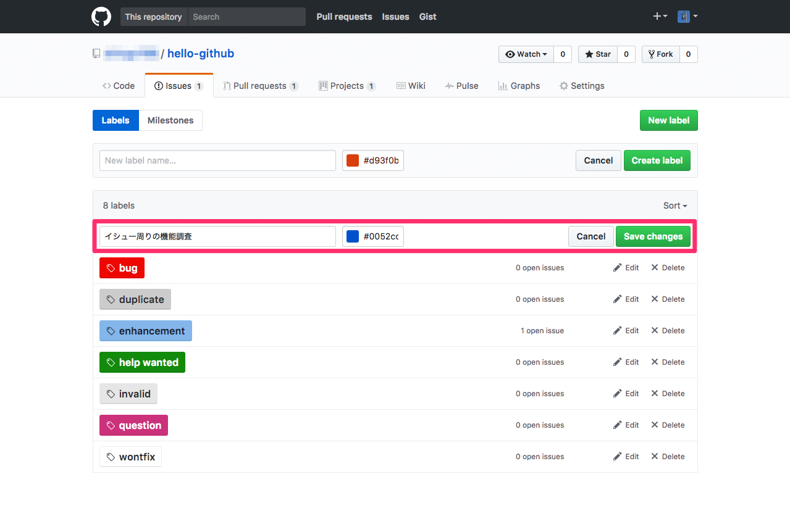Click the pencil Edit icon for the bug label

616,267
